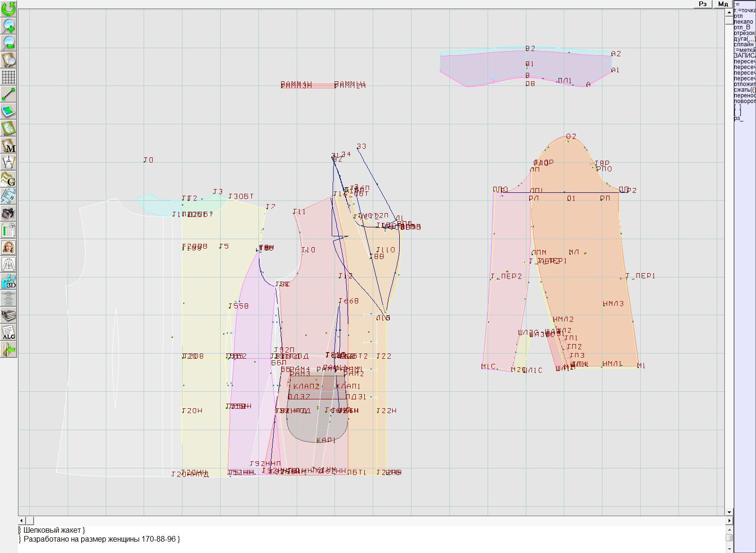Zoom out with the minus magnifier

pyautogui.click(x=9, y=43)
